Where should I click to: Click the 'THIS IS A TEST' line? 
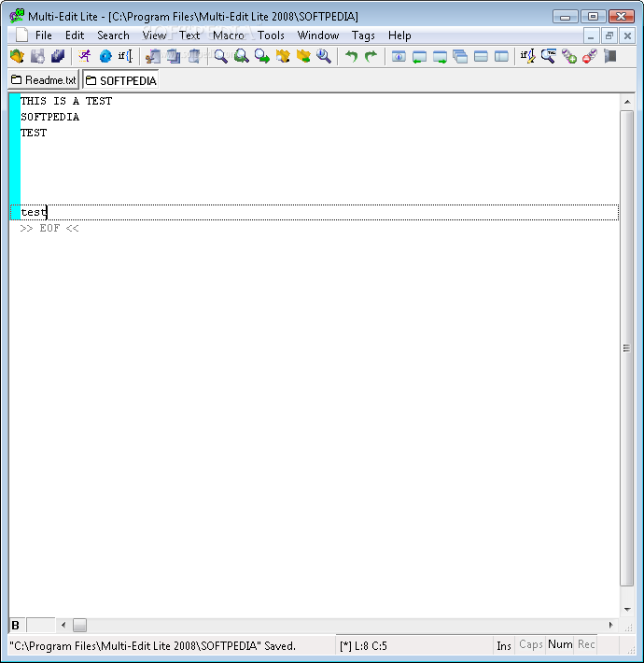click(66, 101)
